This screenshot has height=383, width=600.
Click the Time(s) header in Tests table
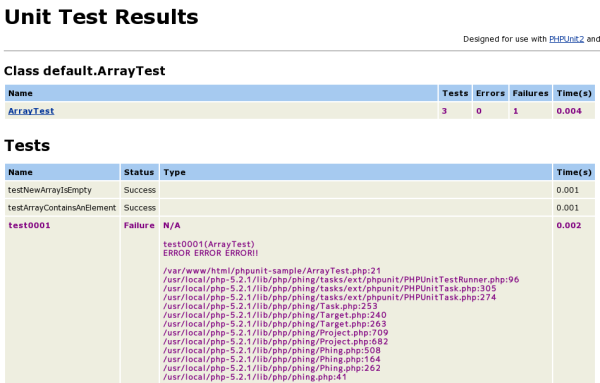point(574,172)
